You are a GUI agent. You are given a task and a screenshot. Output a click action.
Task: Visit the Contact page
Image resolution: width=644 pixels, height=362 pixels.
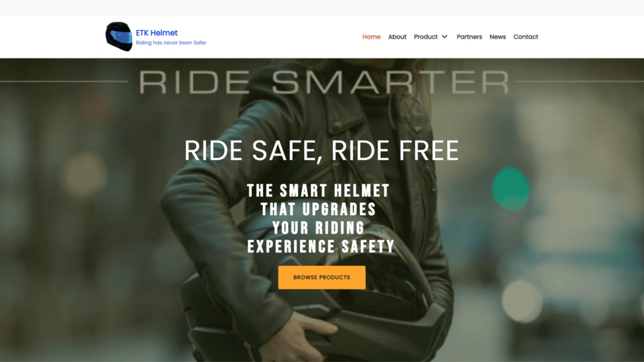point(526,37)
